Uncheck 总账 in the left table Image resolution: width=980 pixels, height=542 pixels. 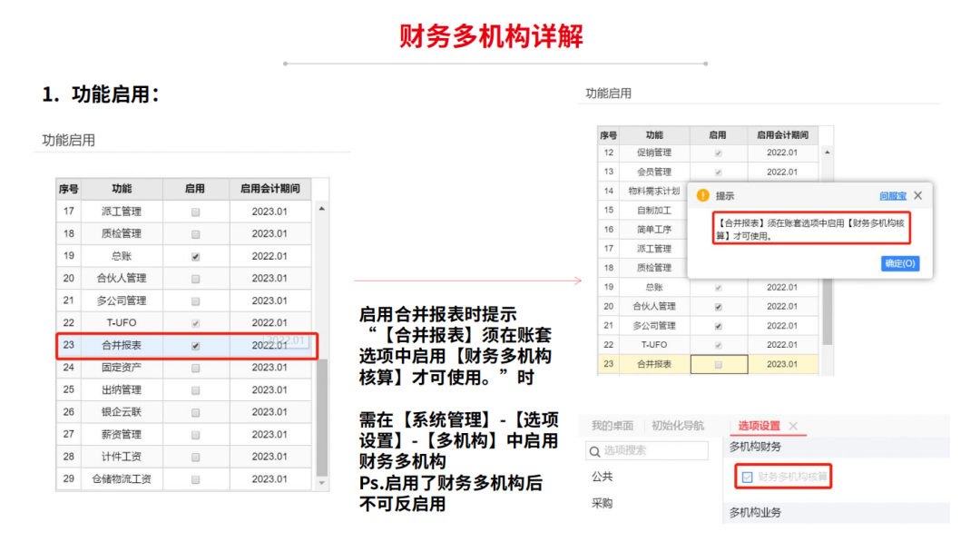point(195,257)
